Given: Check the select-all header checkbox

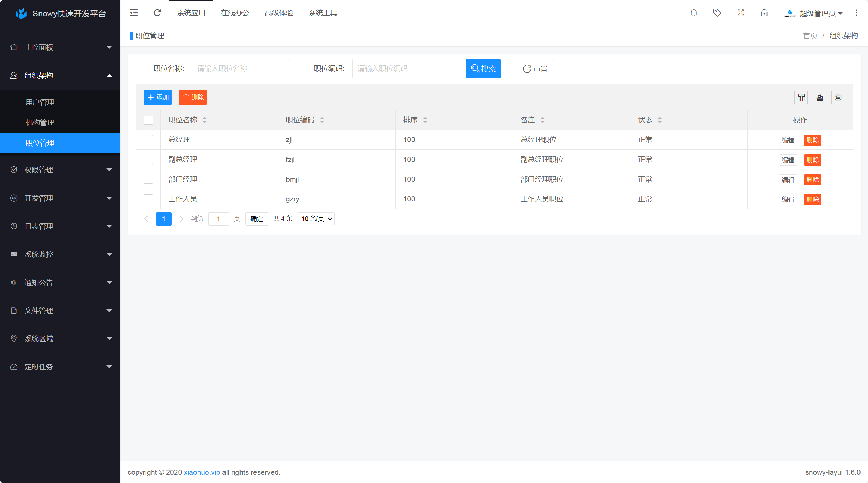Looking at the screenshot, I should (x=148, y=120).
